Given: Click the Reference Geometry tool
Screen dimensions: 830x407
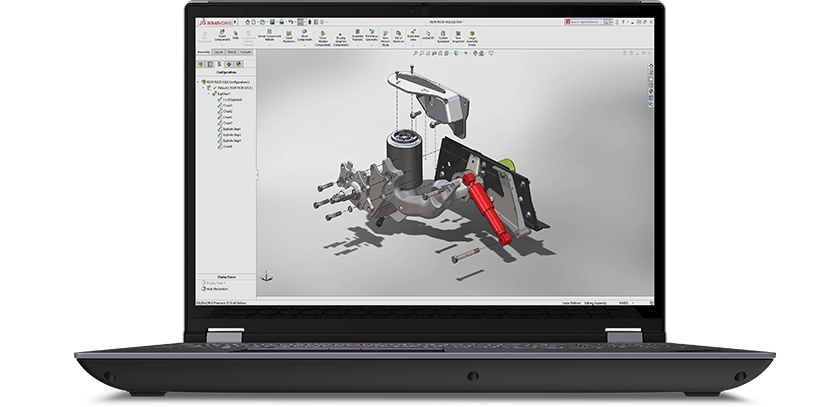Looking at the screenshot, I should tap(371, 34).
